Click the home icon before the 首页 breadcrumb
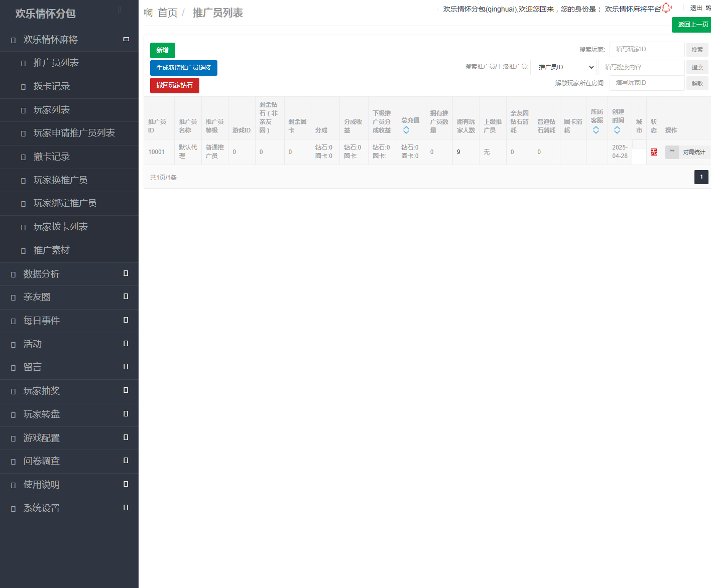The image size is (711, 588). coord(147,12)
